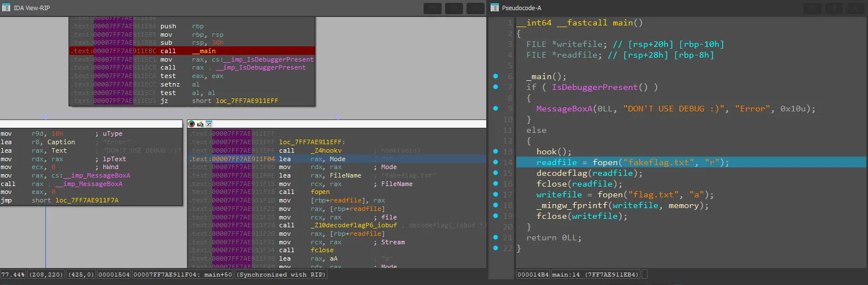The width and height of the screenshot is (868, 285).
Task: Click decodeflag function name in pseudocode
Action: pyautogui.click(x=561, y=173)
